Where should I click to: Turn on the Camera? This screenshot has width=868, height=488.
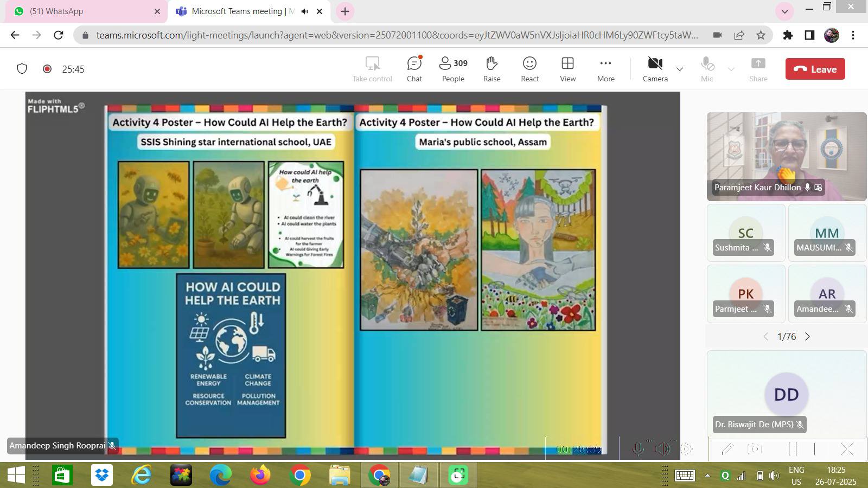click(x=655, y=69)
